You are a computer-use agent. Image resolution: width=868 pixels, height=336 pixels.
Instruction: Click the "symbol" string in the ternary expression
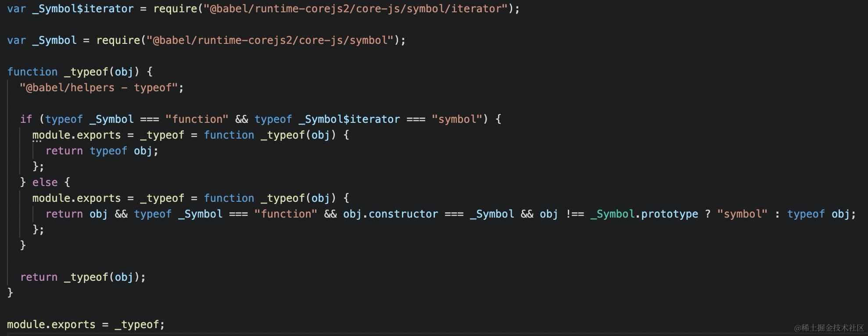742,214
